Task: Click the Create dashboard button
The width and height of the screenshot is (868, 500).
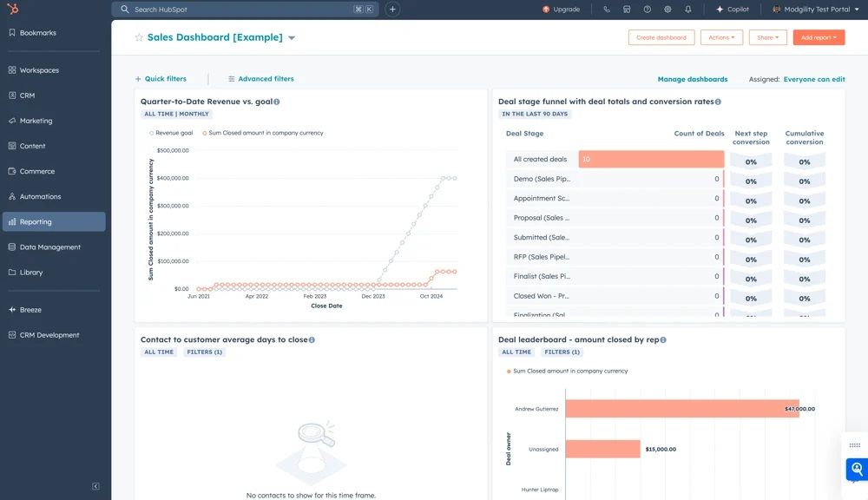Action: coord(661,37)
